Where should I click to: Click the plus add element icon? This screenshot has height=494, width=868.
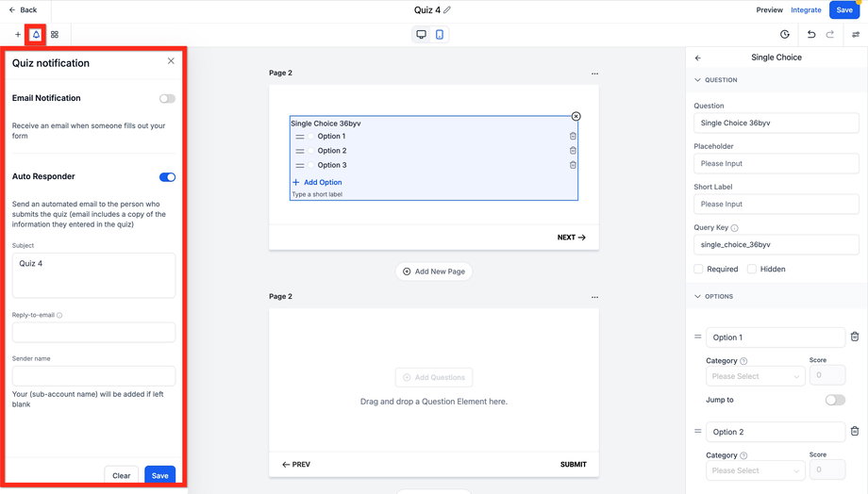[x=18, y=34]
